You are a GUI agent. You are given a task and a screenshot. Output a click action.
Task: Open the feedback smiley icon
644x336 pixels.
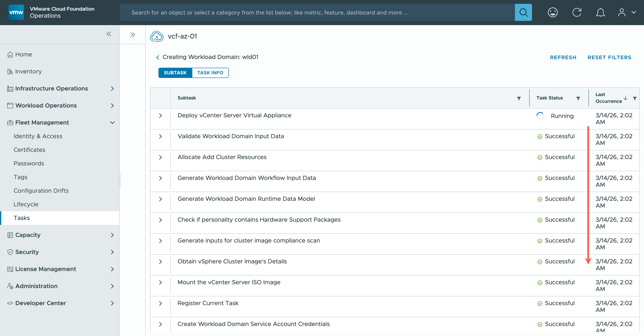click(552, 12)
